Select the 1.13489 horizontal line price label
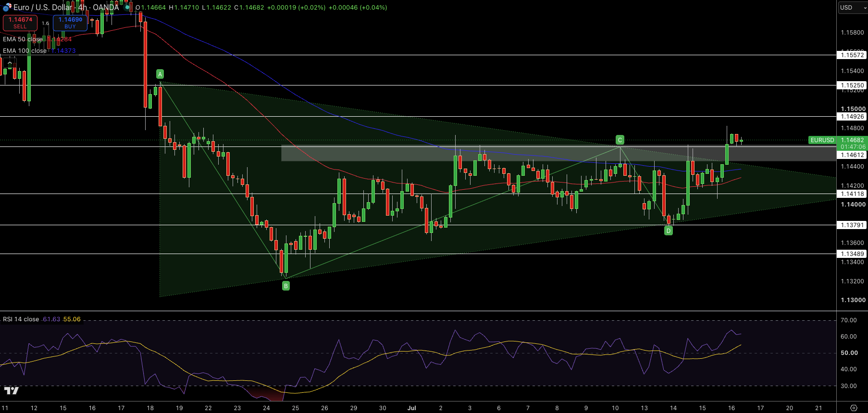Screen dimensions: 868x413 coord(852,254)
